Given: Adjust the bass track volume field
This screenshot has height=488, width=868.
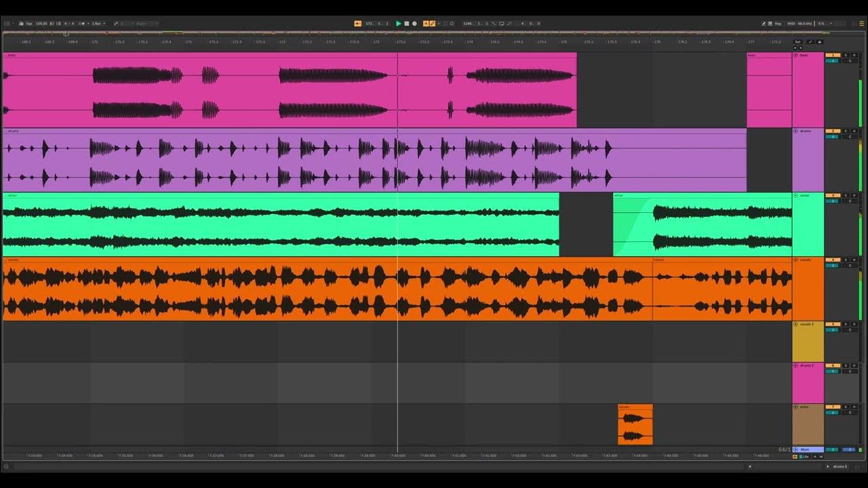Looking at the screenshot, I should coord(832,61).
